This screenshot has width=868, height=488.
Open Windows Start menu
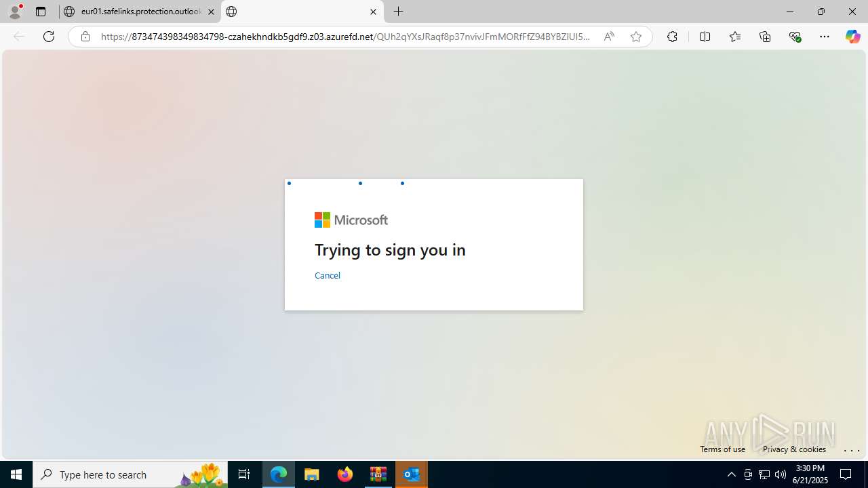click(16, 474)
